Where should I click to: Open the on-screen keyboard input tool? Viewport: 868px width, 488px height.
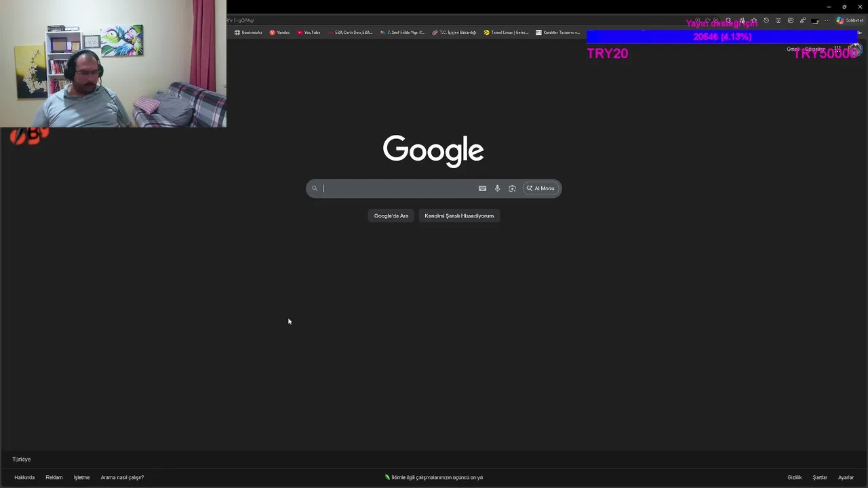coord(482,188)
